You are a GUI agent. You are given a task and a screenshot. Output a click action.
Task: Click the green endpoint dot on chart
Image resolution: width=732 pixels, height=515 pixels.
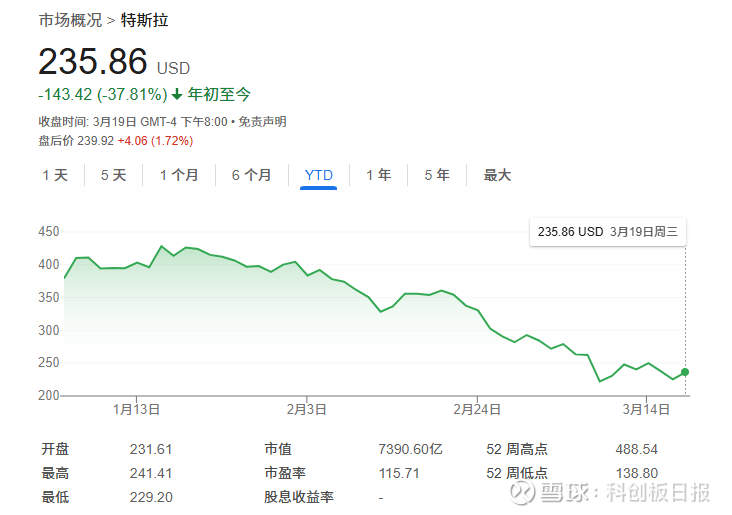tap(685, 372)
